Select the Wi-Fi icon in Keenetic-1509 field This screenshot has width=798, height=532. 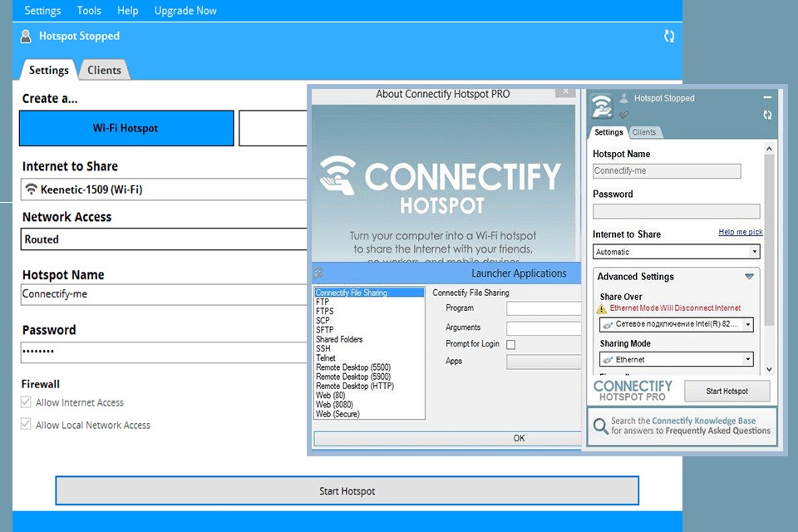[32, 189]
